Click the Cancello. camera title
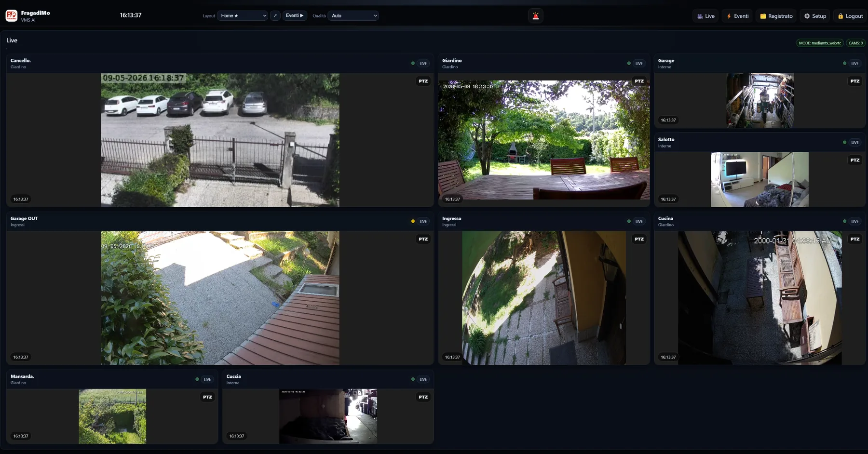This screenshot has width=868, height=454. (x=21, y=61)
